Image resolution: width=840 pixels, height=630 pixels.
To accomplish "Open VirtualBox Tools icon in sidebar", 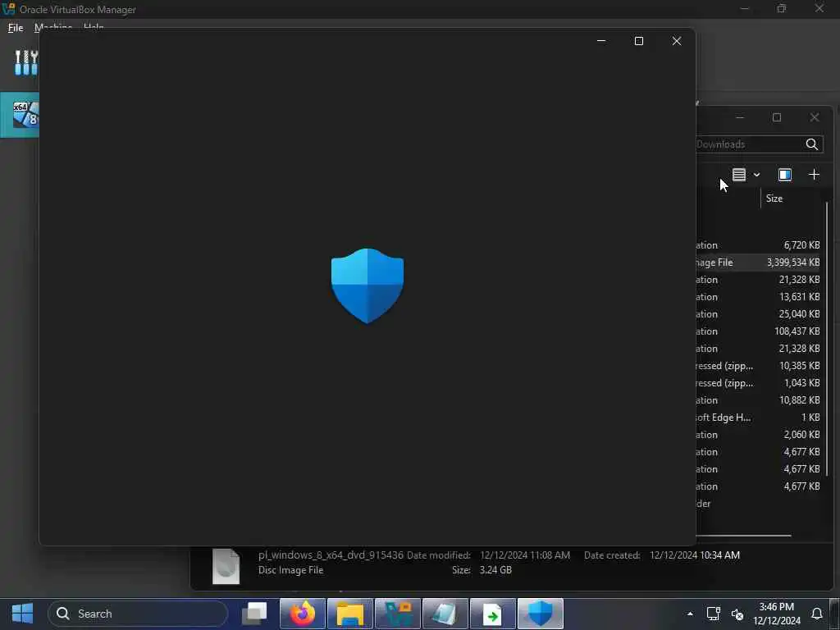I will (x=25, y=63).
